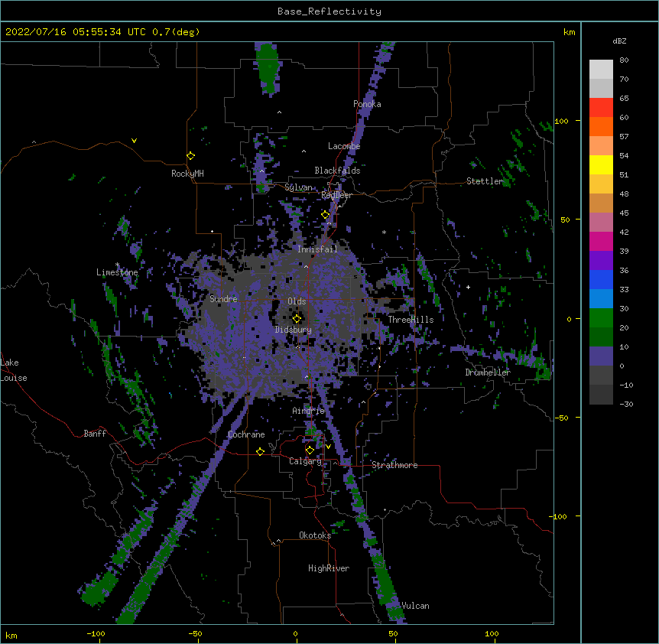Select the yellow diamond between Olds and Didsbury
This screenshot has width=659, height=644.
297,318
